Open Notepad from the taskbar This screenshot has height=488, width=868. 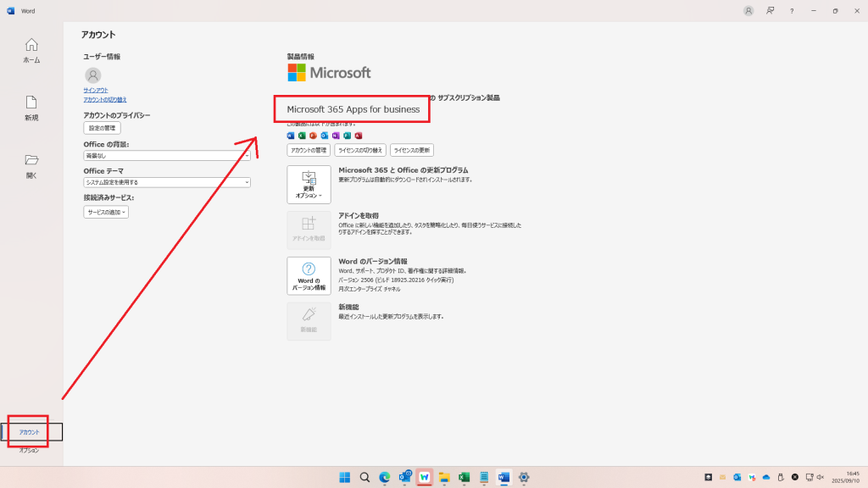[x=484, y=477]
